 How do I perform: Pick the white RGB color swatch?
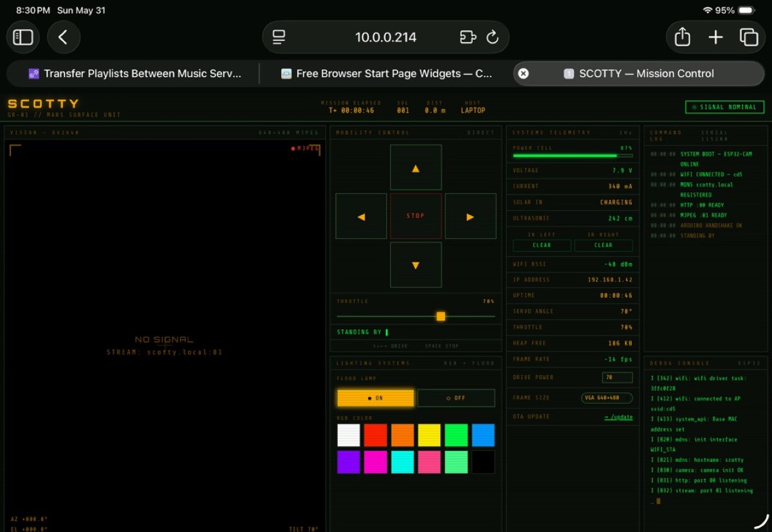[x=349, y=436]
